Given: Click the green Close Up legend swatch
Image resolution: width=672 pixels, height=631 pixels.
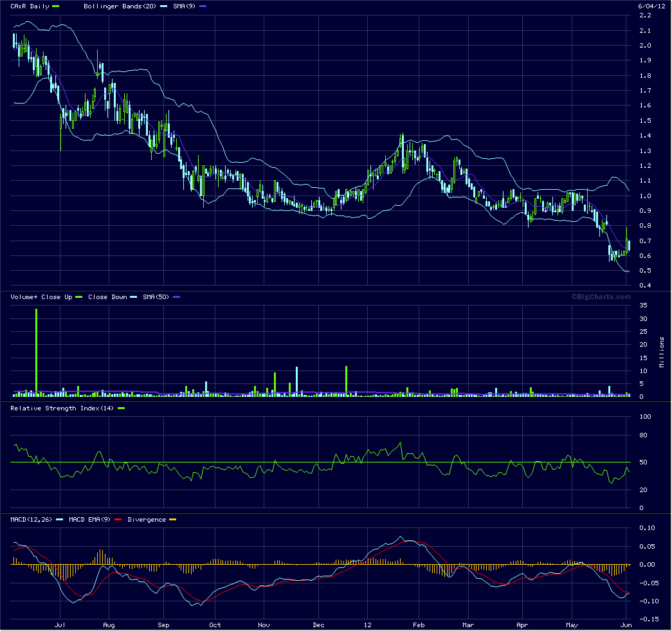Looking at the screenshot, I should point(79,297).
